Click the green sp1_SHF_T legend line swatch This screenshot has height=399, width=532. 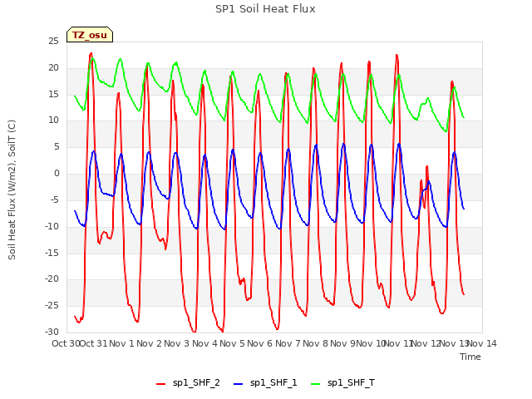point(316,384)
